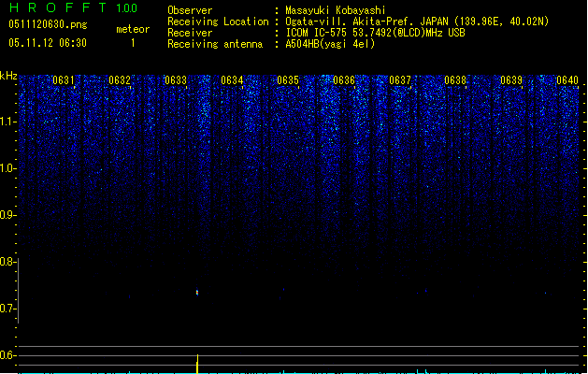Screen dimensions: 588x374
Task: Click the 0632 time marker
Action: click(x=120, y=80)
